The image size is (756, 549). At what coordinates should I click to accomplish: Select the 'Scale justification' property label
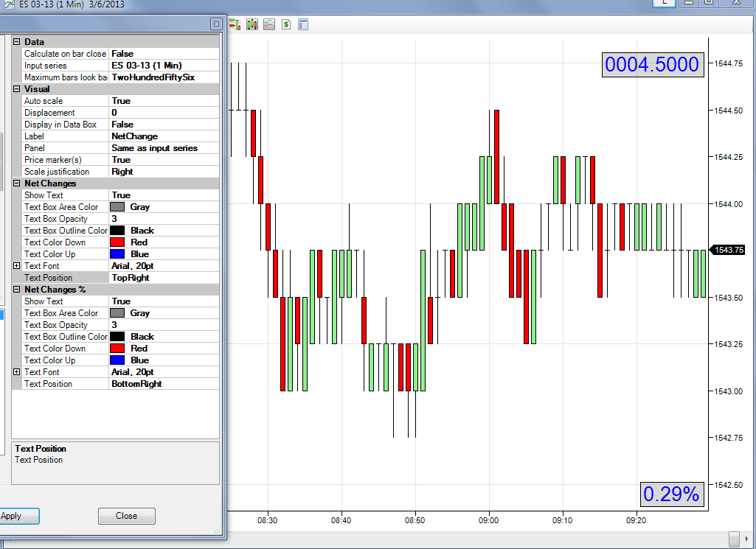[x=57, y=172]
